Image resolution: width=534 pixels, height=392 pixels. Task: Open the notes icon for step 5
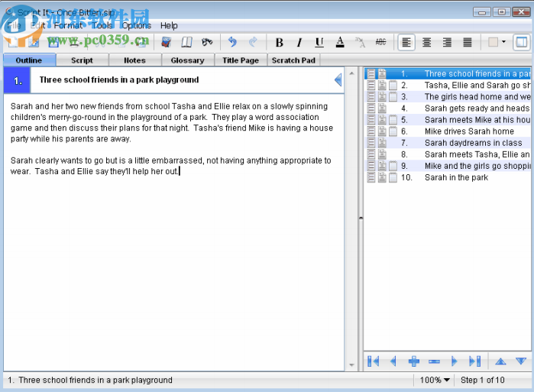(x=393, y=120)
